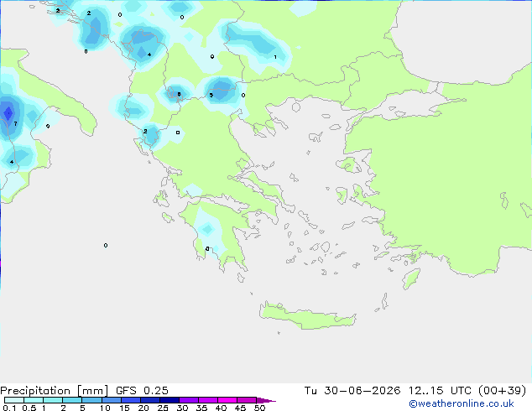Click the 30–35 mm purple legend swatch
This screenshot has width=532, height=411.
click(x=189, y=400)
